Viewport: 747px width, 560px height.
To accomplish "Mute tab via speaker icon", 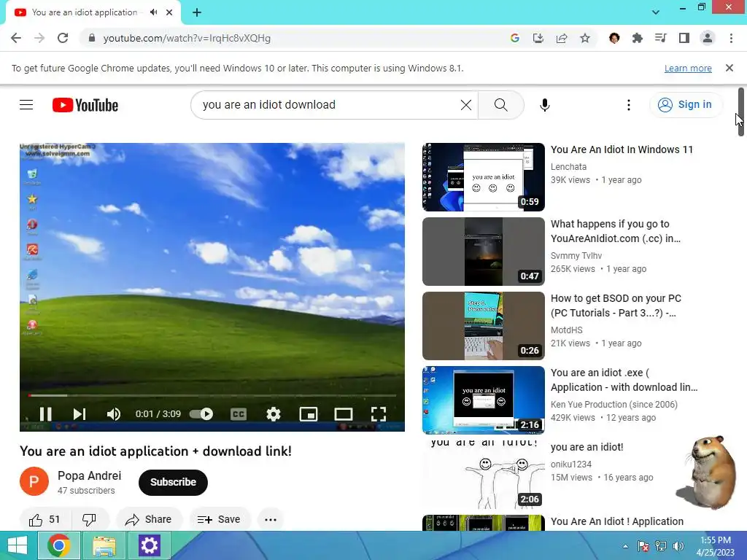I will coord(153,12).
